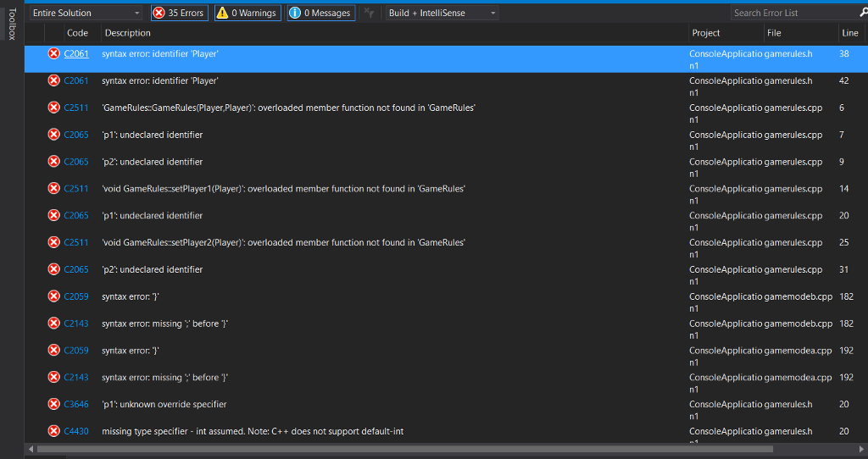Screen dimensions: 868x459
Task: Click error icon on gamerules.cpp line 7 row
Action: [x=53, y=135]
